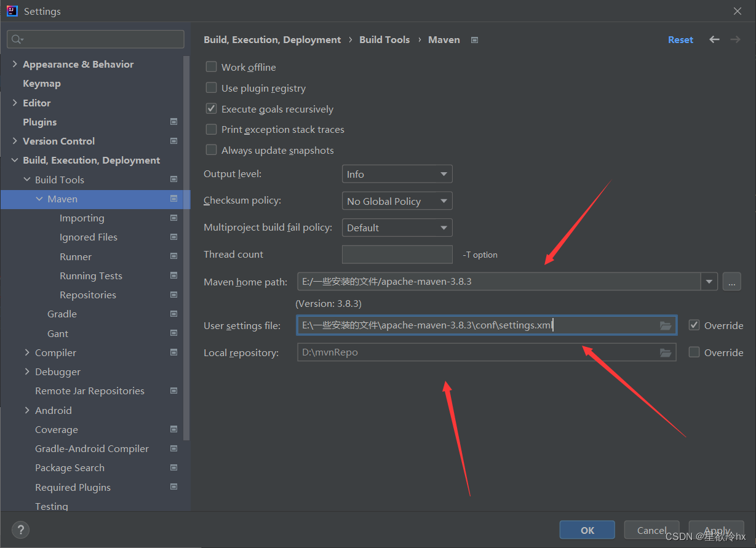756x548 pixels.
Task: Click the project-level icon beside Gant
Action: (x=174, y=333)
